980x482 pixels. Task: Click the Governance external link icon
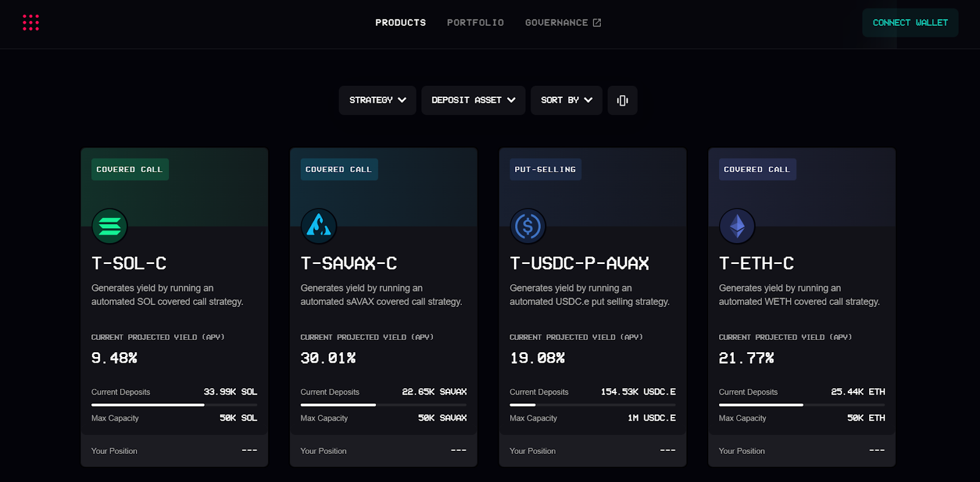[x=597, y=23]
